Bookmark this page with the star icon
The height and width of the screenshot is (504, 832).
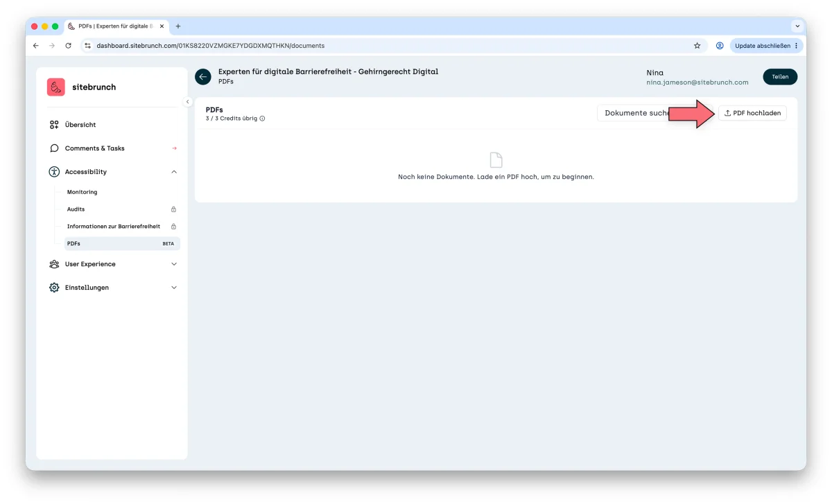point(697,46)
